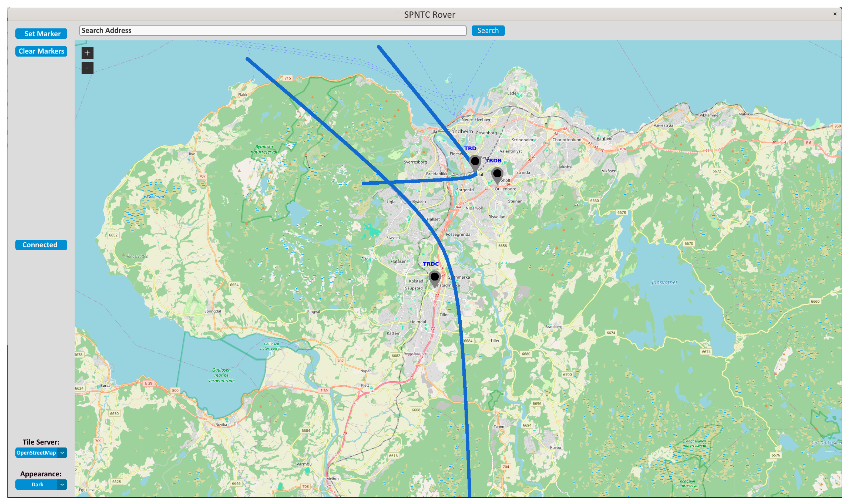Close the SPNTC Rover window
Image resolution: width=850 pixels, height=504 pixels.
tap(835, 14)
